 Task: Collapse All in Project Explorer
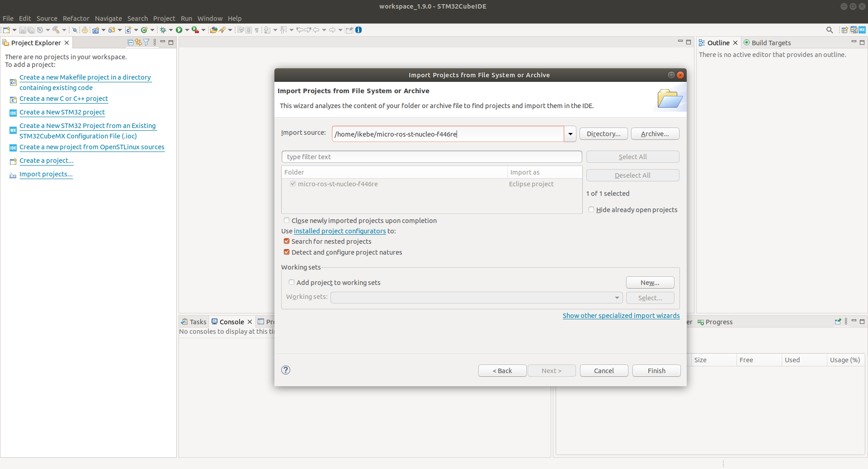(x=131, y=43)
